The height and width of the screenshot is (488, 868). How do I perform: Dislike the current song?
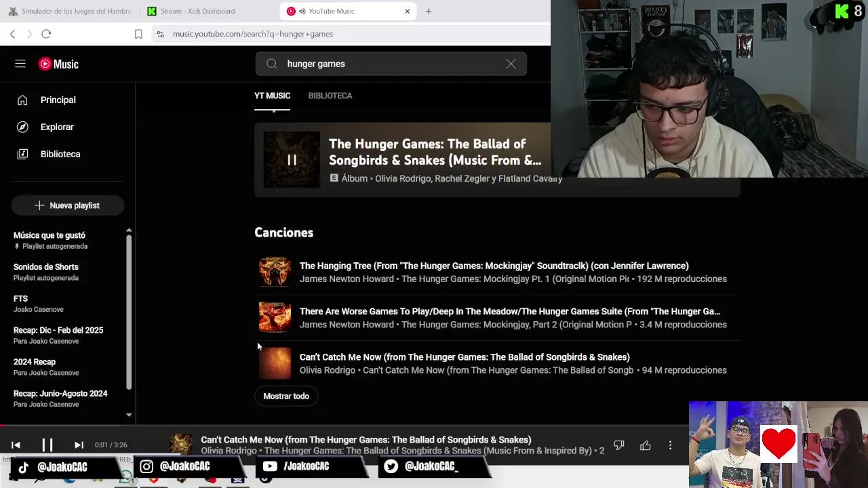point(618,445)
